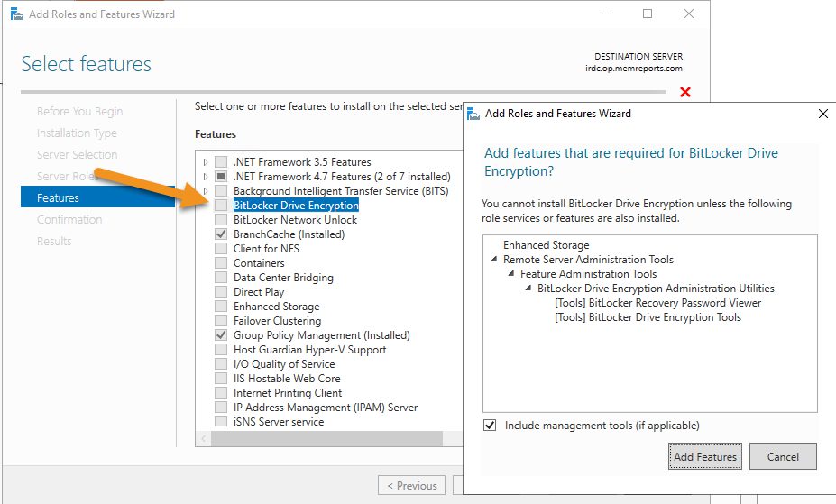Toggle .NET Framework 4.7 Features checkbox
Screen dimensions: 836x504
tap(221, 176)
